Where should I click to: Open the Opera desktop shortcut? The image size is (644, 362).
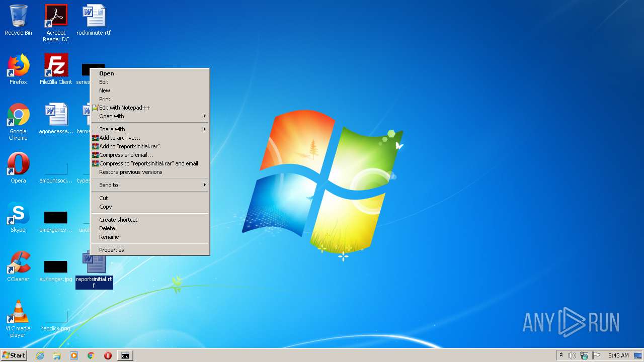18,168
